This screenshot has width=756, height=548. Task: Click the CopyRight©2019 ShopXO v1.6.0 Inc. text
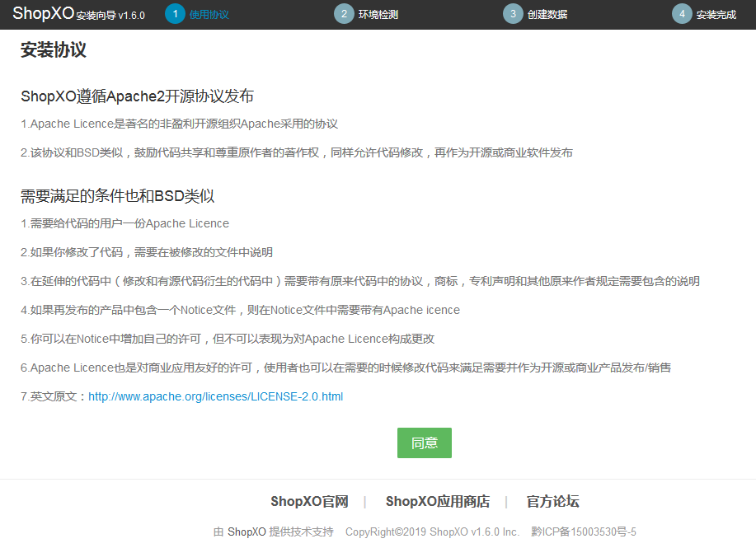tap(433, 532)
